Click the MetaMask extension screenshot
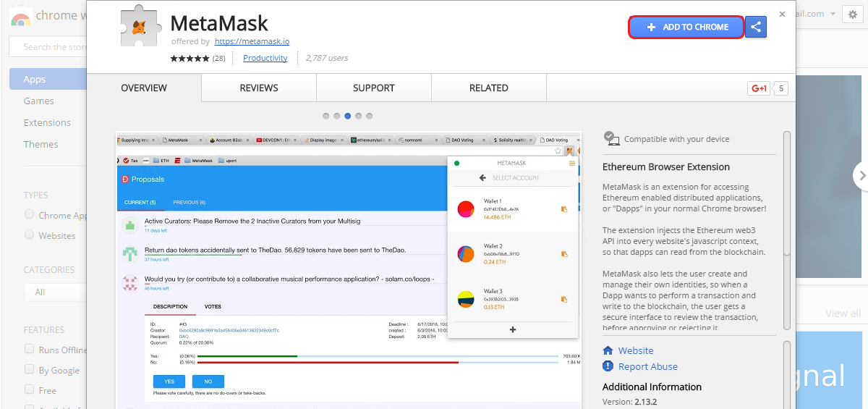This screenshot has height=409, width=868. 349,270
